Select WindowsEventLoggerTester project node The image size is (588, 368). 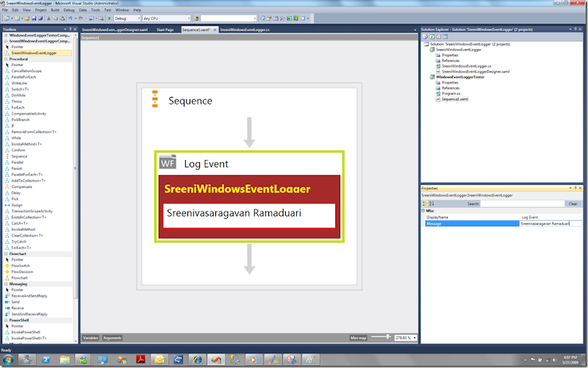pos(460,77)
